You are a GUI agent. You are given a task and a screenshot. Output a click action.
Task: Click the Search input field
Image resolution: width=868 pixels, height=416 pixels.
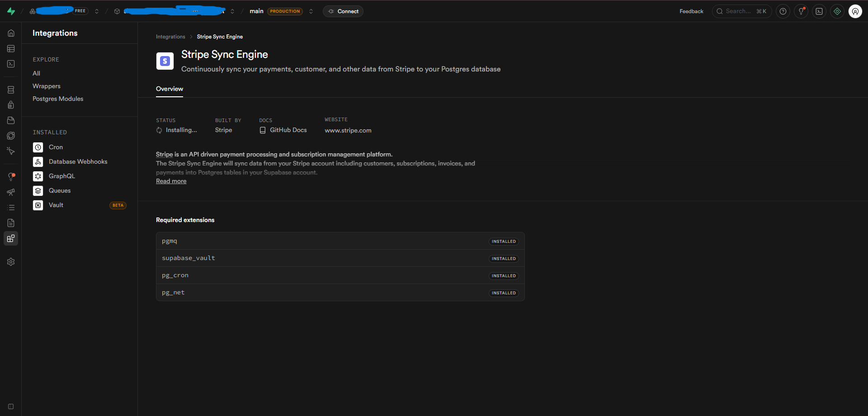(x=742, y=11)
